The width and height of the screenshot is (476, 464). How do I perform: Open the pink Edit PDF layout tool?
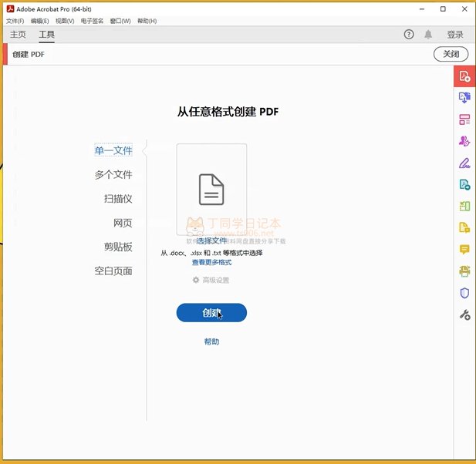coord(464,119)
